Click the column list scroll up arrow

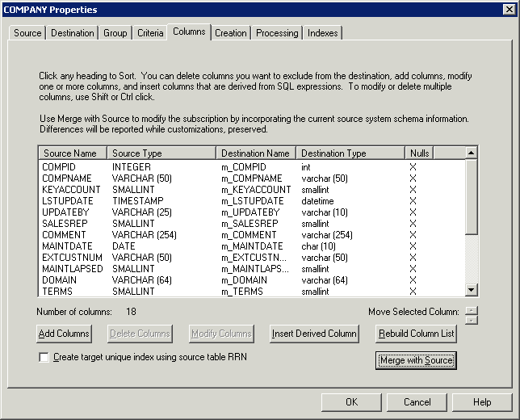pyautogui.click(x=472, y=153)
